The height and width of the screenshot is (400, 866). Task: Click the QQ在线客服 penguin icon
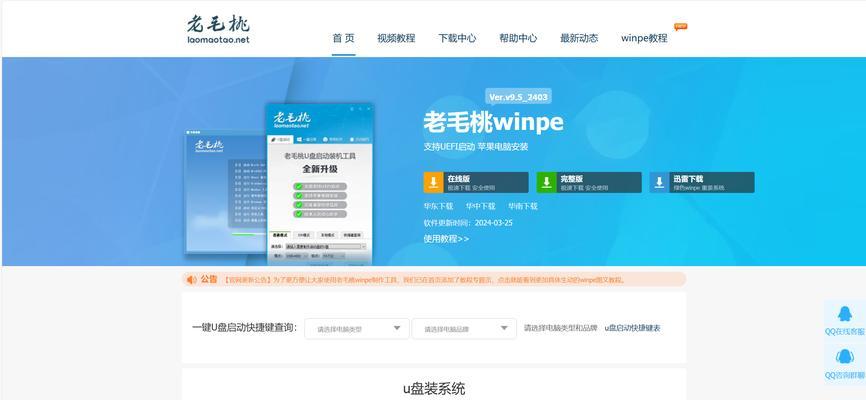(844, 314)
